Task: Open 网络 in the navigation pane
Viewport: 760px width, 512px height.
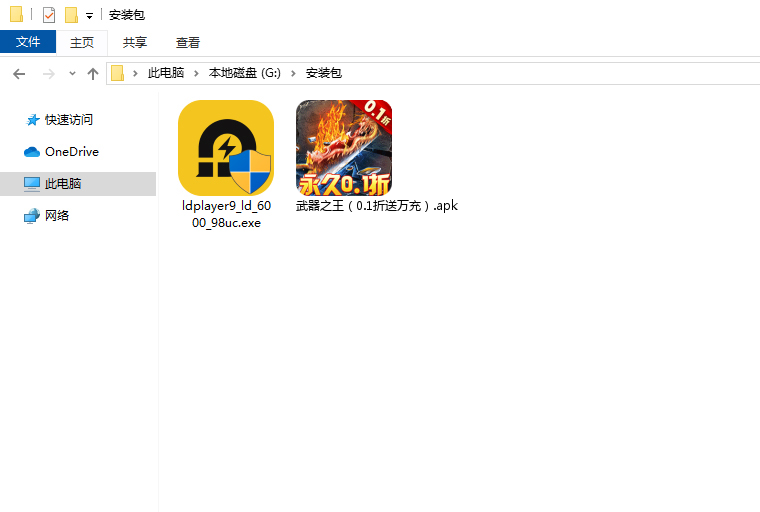Action: pos(57,216)
